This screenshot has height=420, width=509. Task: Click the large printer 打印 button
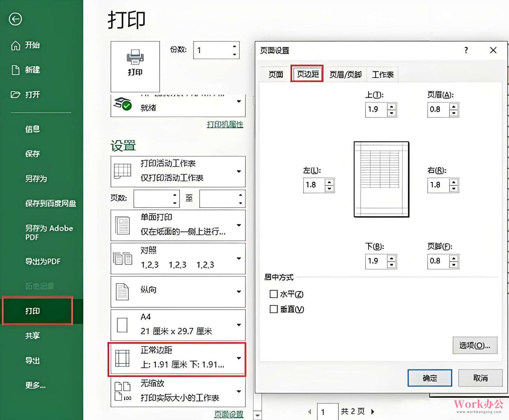135,66
